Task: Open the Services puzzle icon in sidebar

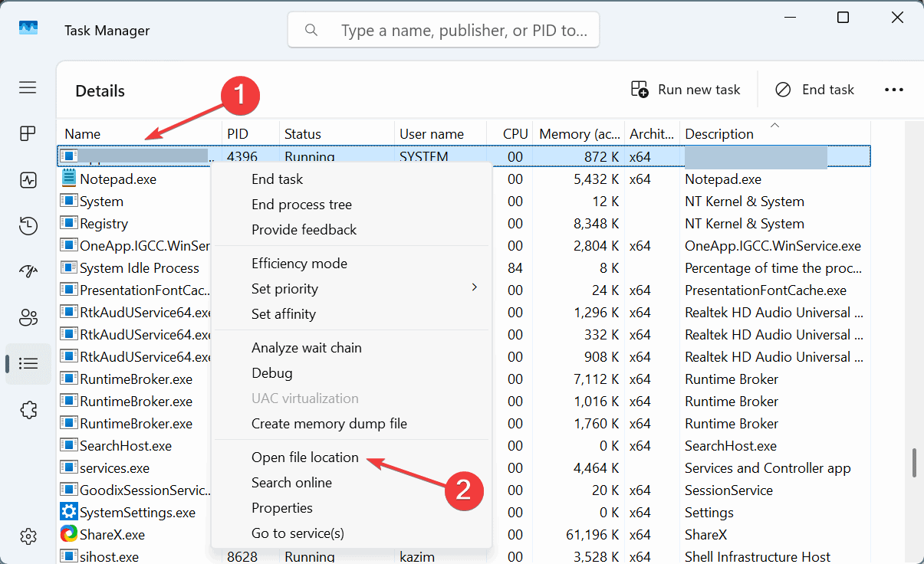Action: pyautogui.click(x=28, y=410)
